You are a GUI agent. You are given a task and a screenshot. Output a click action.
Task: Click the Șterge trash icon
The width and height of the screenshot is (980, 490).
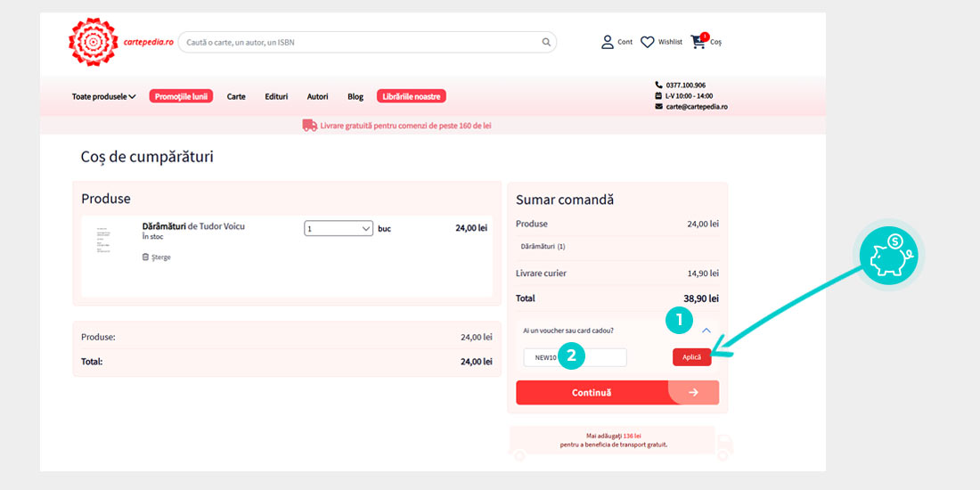[x=145, y=257]
